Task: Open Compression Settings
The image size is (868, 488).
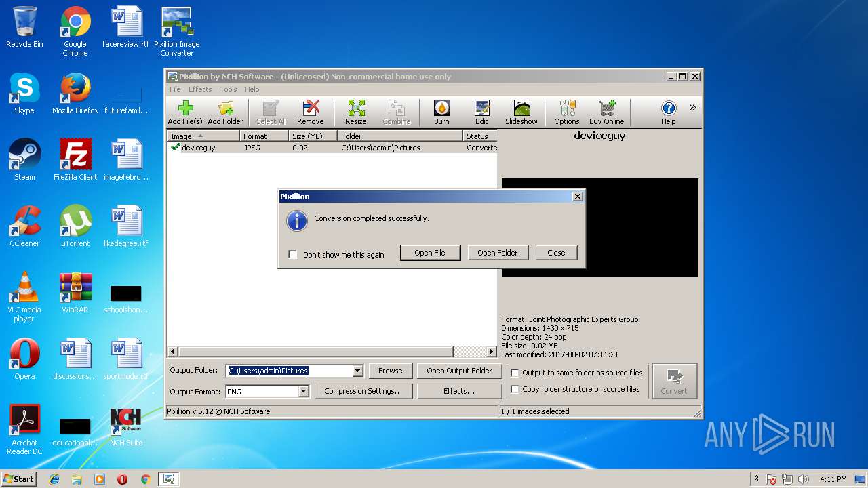Action: 363,391
